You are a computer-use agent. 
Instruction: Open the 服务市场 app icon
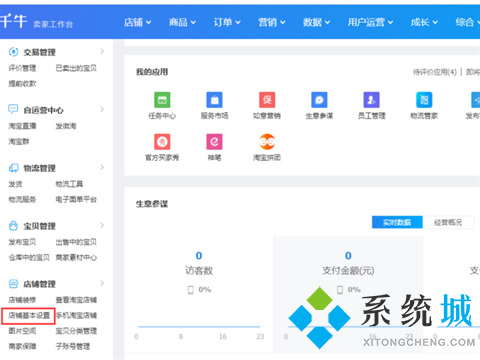pos(214,100)
